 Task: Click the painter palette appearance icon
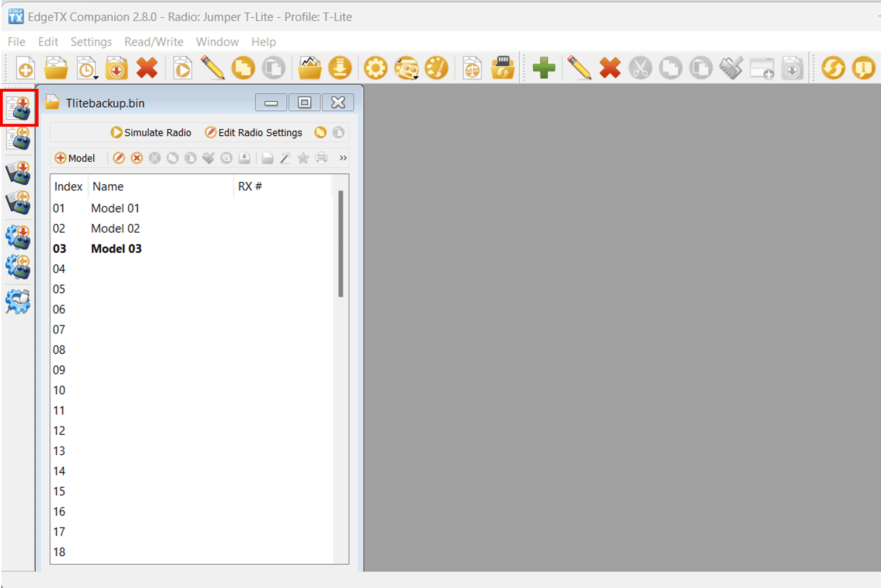[436, 68]
